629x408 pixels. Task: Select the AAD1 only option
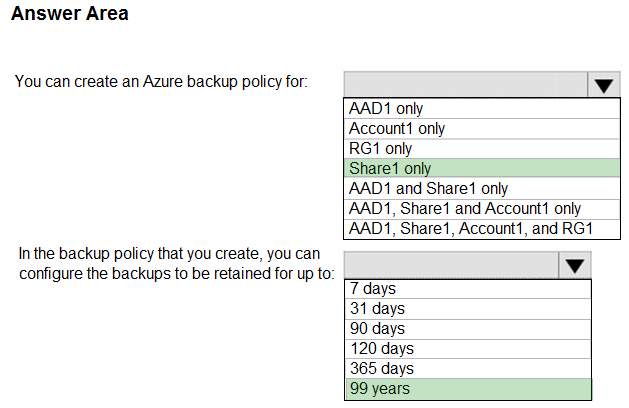[482, 108]
